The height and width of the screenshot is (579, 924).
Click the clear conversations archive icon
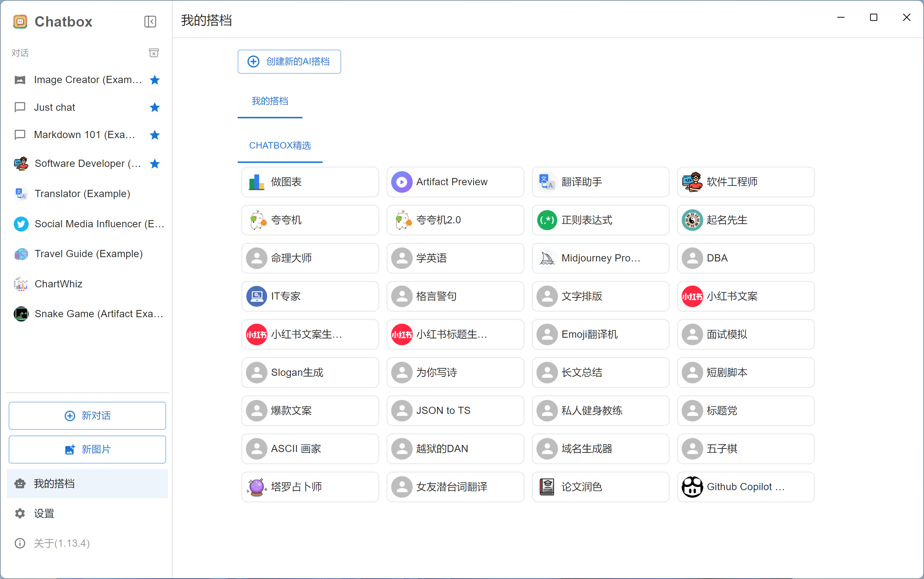154,53
